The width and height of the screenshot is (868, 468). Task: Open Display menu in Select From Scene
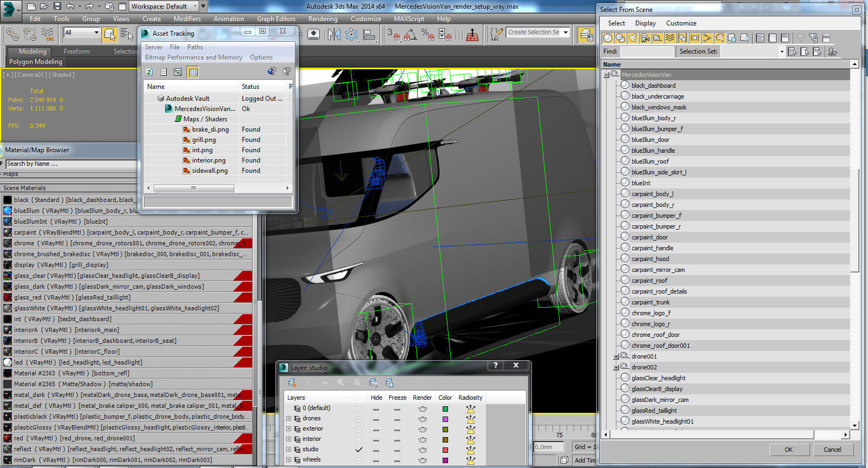coord(646,23)
